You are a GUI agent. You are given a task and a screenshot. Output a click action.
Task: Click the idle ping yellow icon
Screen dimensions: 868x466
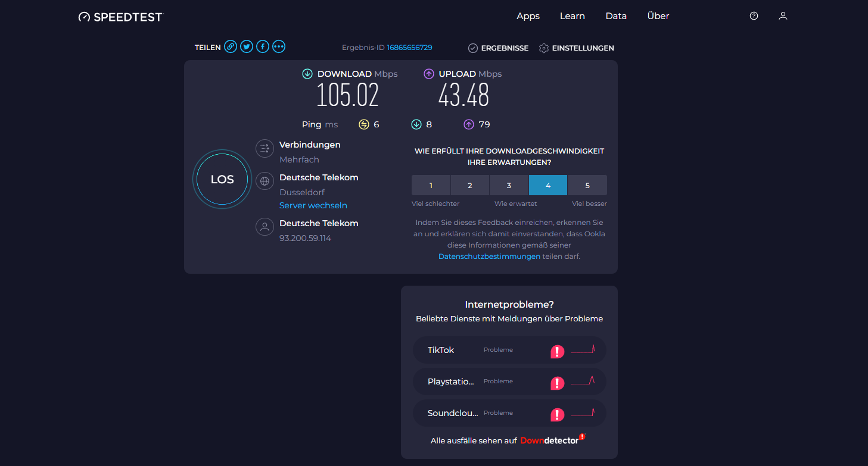point(364,124)
